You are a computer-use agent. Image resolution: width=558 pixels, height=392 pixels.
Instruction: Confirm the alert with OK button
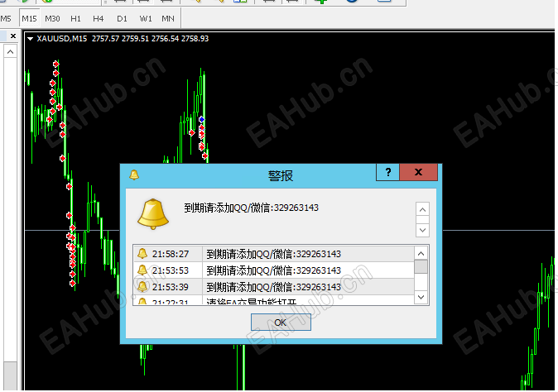(281, 323)
